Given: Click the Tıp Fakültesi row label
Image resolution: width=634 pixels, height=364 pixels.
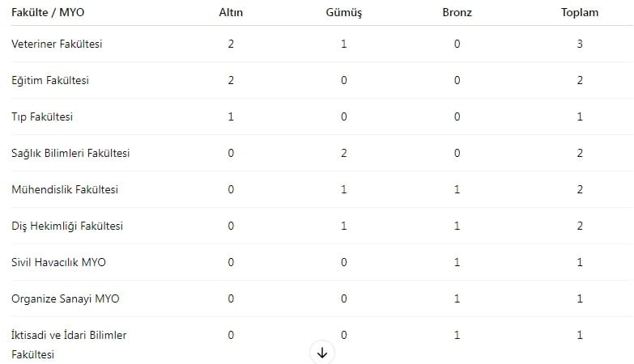Looking at the screenshot, I should point(42,116).
